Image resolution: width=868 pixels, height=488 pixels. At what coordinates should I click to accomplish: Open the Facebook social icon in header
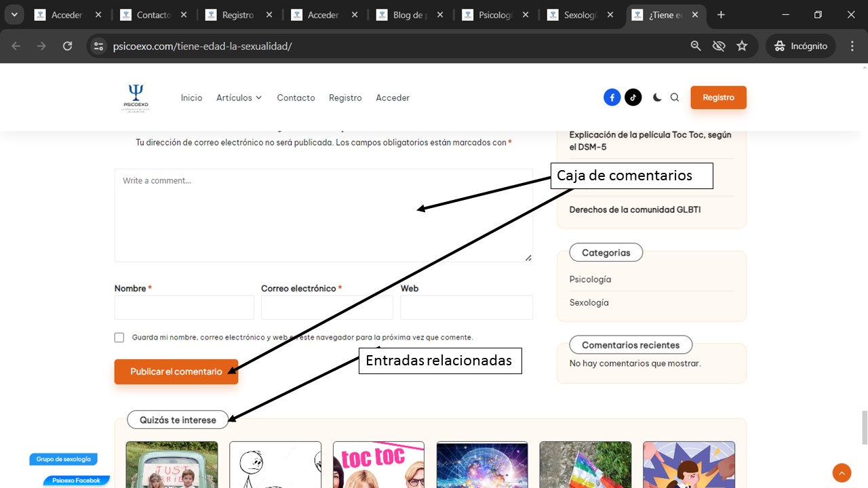612,98
